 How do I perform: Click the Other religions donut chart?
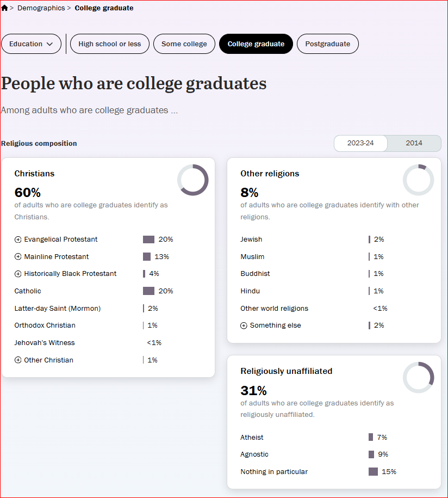[419, 180]
